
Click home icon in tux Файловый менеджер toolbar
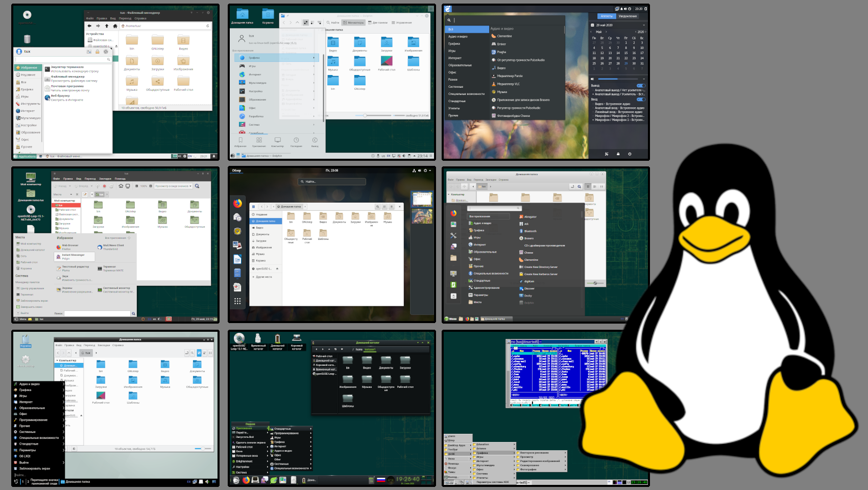pyautogui.click(x=115, y=26)
